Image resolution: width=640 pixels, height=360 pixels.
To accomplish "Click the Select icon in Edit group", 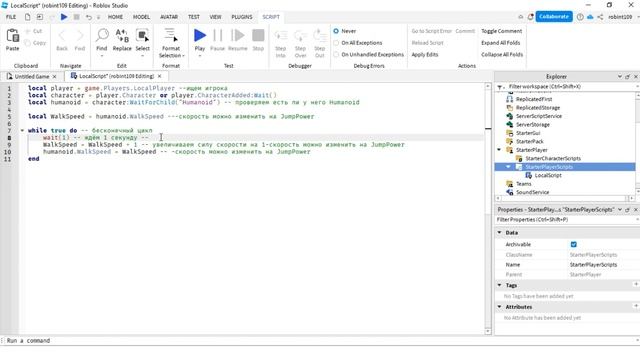I will point(142,36).
